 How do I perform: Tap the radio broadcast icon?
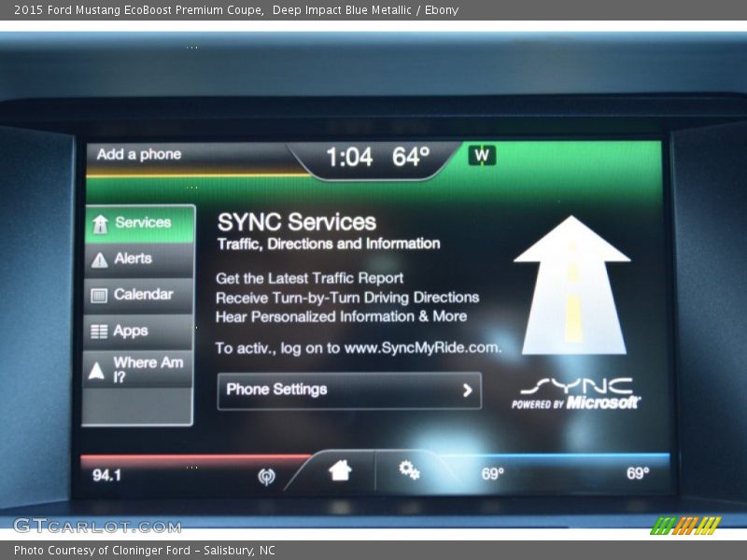(266, 476)
